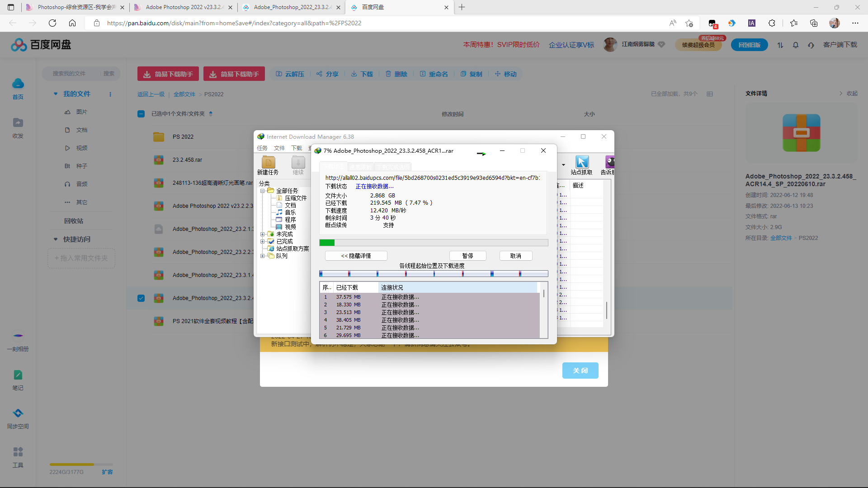
Task: Click the 返回上一级 link
Action: tap(151, 94)
